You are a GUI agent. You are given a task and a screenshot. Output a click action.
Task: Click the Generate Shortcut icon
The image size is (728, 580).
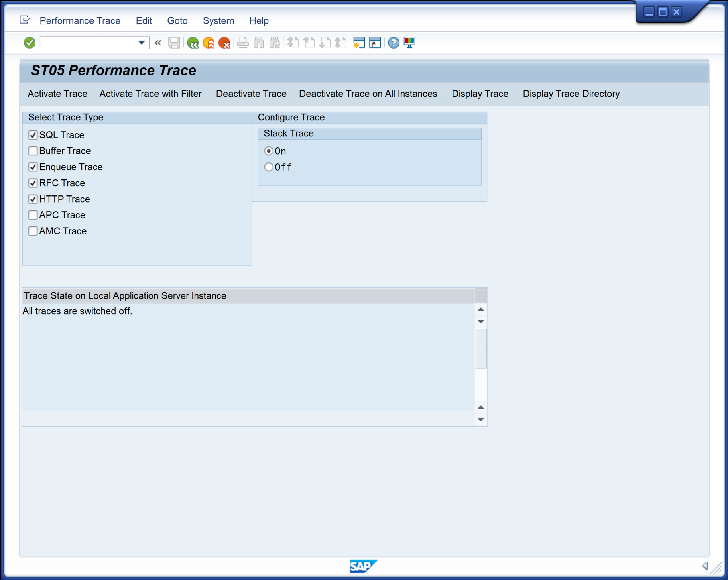click(x=375, y=43)
